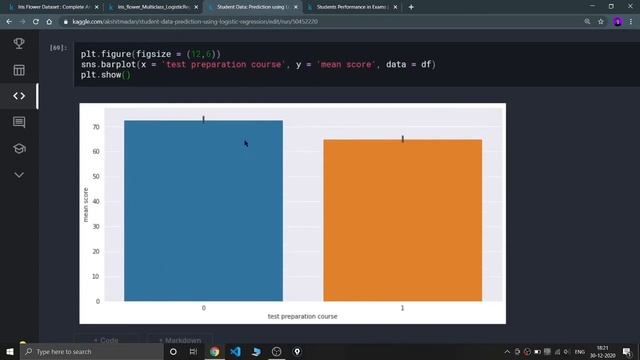Image resolution: width=640 pixels, height=360 pixels.
Task: Open Chrome from the taskbar
Action: 214,351
